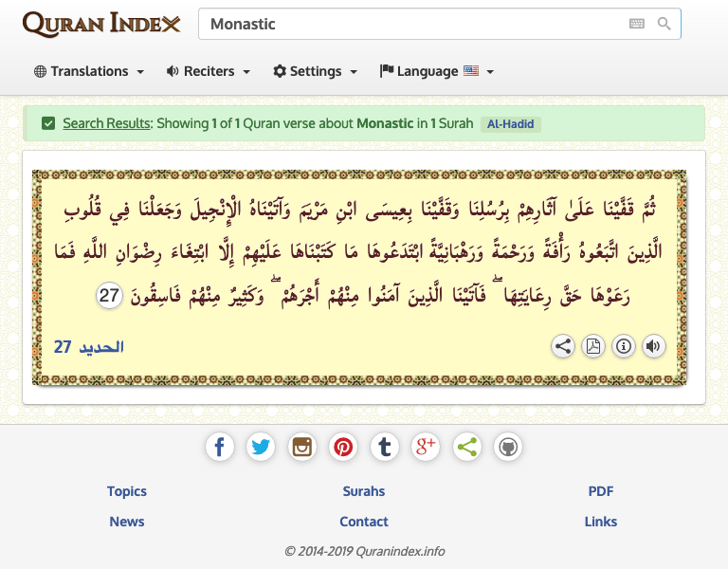The width and height of the screenshot is (728, 569).
Task: Click the search magnifier icon
Action: (664, 24)
